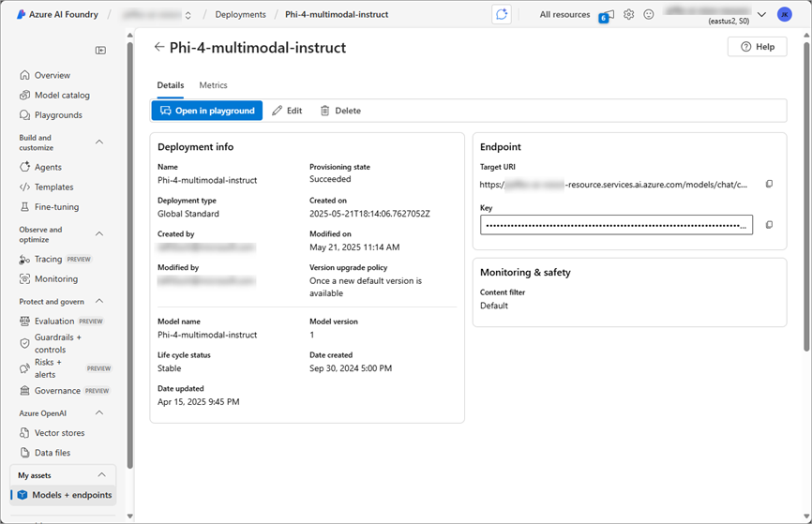Screen dimensions: 812x524
Task: Click the Agents icon in sidebar
Action: [24, 167]
